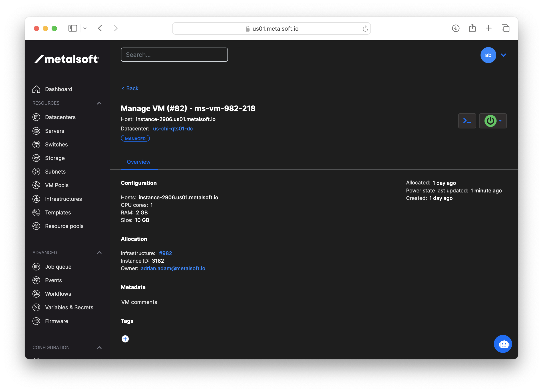
Task: Open the us-chi-qts01-dc datacenter link
Action: point(173,128)
